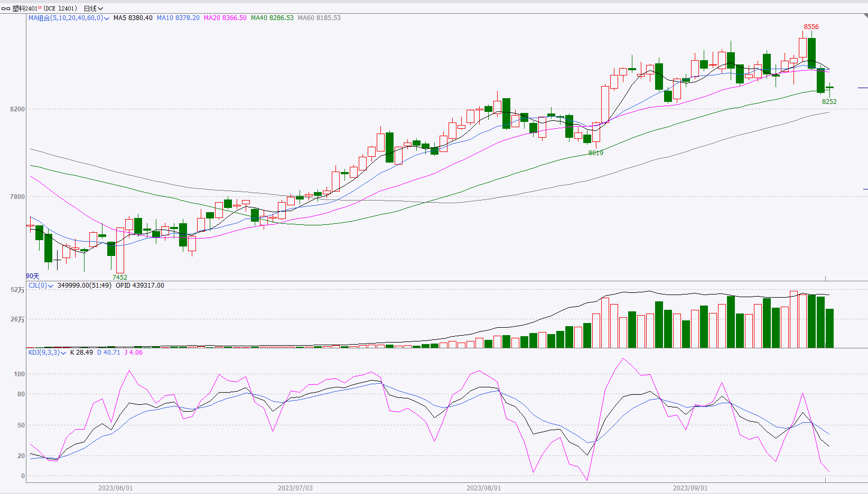Click the 8556 high price marker

[811, 27]
